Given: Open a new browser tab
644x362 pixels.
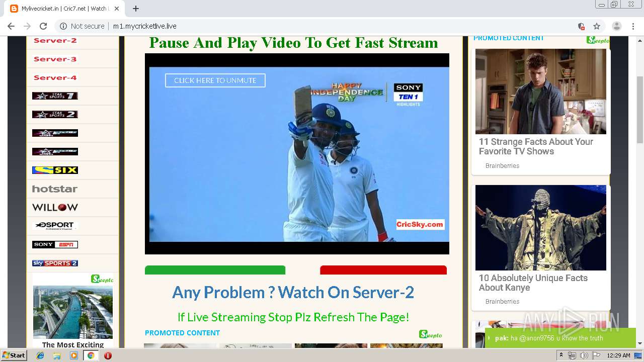Looking at the screenshot, I should [136, 9].
